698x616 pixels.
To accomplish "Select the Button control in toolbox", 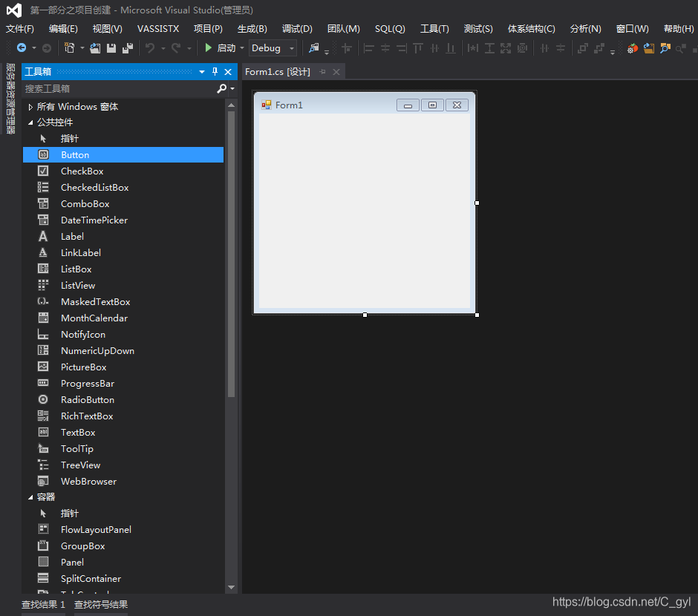I will tap(123, 155).
